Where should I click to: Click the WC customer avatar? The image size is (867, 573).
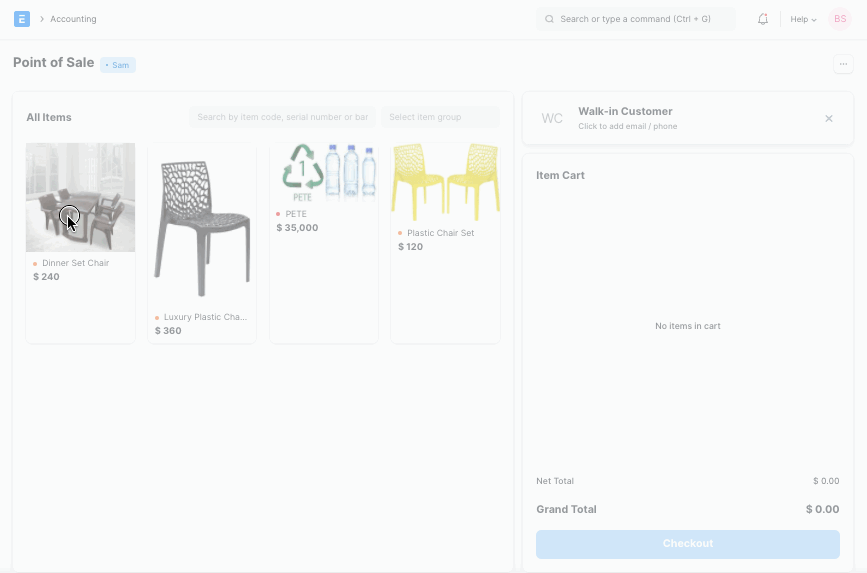click(x=552, y=118)
